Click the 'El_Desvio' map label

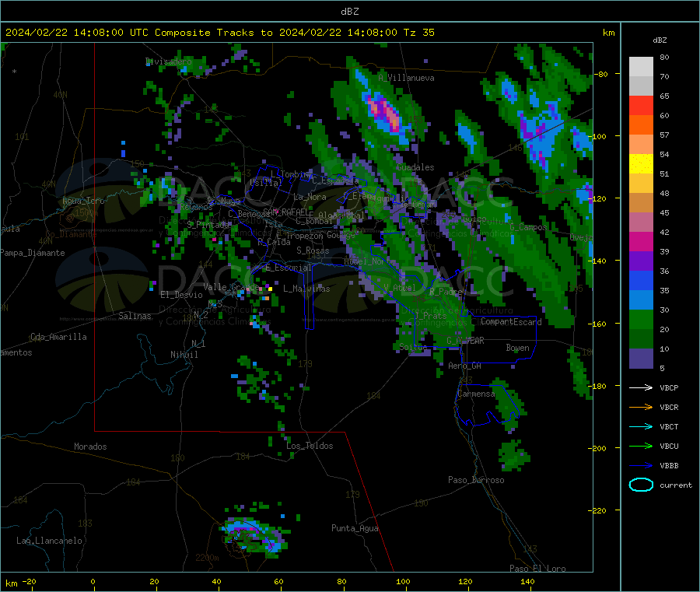(x=182, y=295)
